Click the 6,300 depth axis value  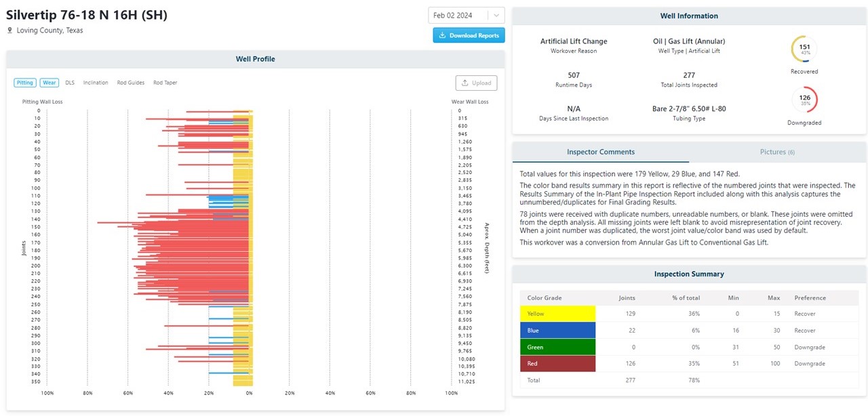(467, 266)
